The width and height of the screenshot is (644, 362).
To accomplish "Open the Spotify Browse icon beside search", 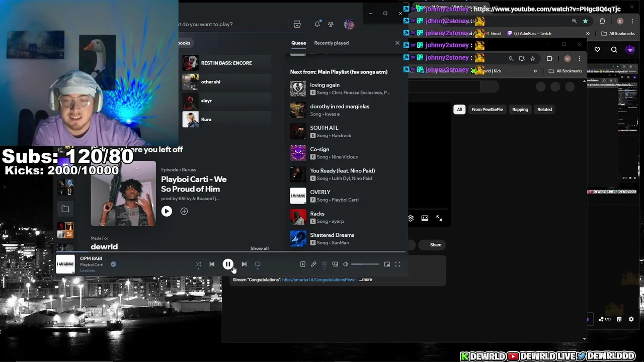I will click(x=297, y=24).
